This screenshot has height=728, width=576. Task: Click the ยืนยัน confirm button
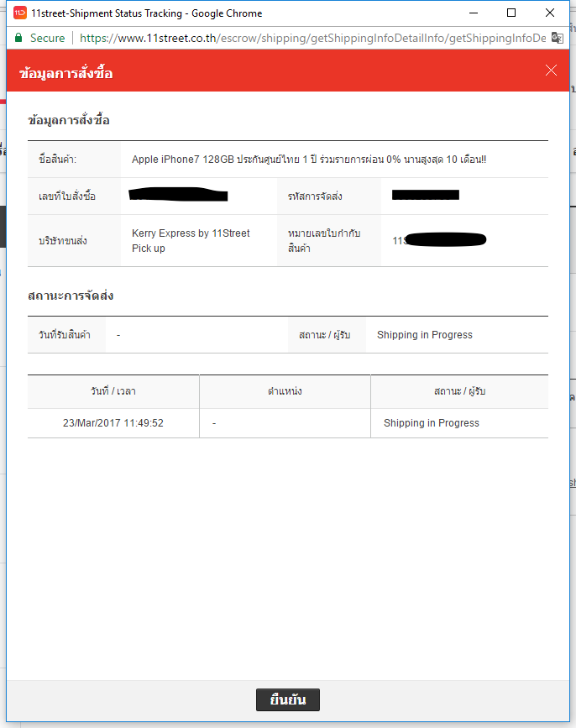pos(288,699)
